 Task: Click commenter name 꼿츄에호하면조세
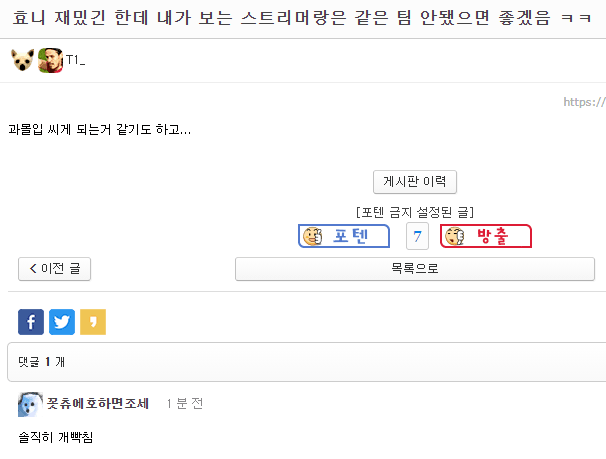(x=98, y=403)
